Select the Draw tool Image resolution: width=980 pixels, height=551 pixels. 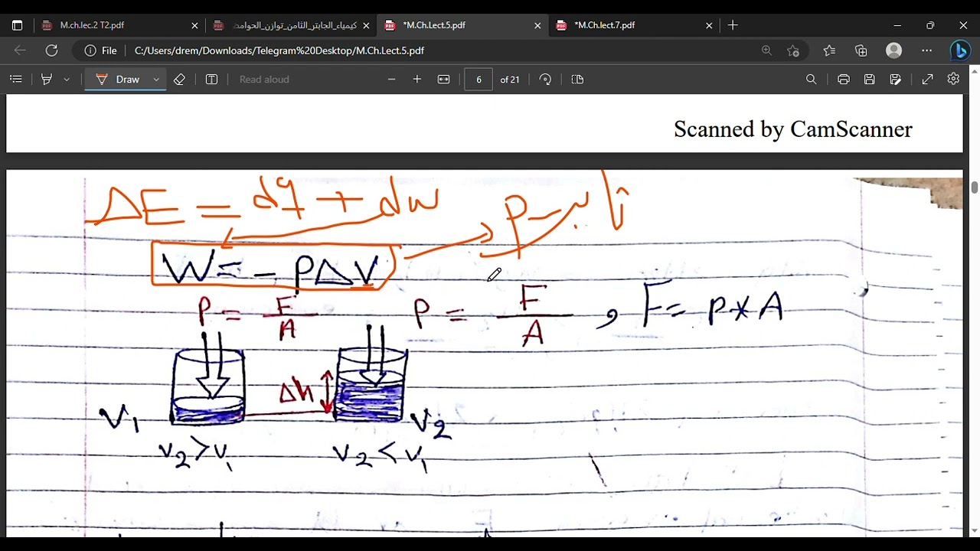[119, 79]
